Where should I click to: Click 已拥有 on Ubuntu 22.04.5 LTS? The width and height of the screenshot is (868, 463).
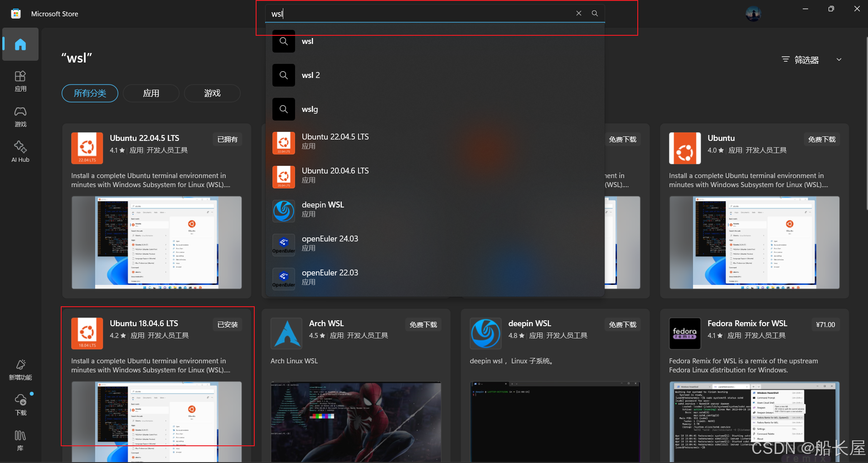point(227,139)
